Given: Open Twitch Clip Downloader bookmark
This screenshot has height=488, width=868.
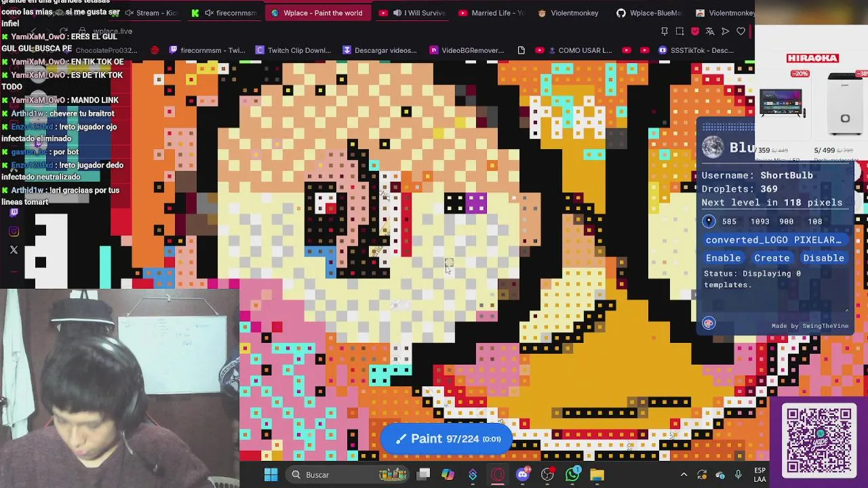Looking at the screenshot, I should click(x=293, y=50).
